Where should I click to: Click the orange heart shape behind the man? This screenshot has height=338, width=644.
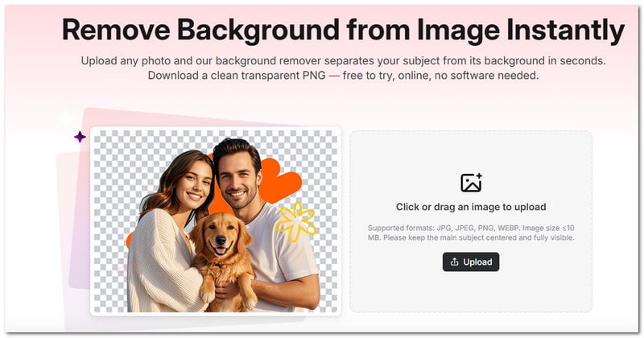coord(279,181)
